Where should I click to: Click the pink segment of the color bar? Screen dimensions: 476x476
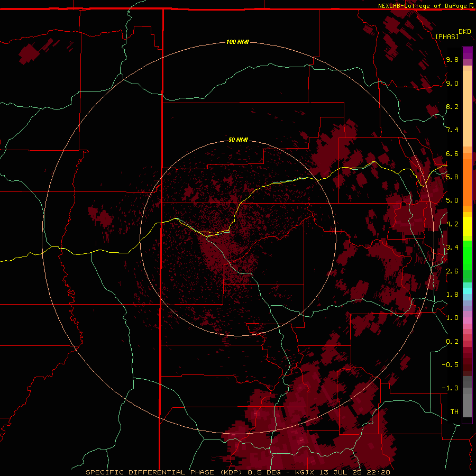click(467, 321)
